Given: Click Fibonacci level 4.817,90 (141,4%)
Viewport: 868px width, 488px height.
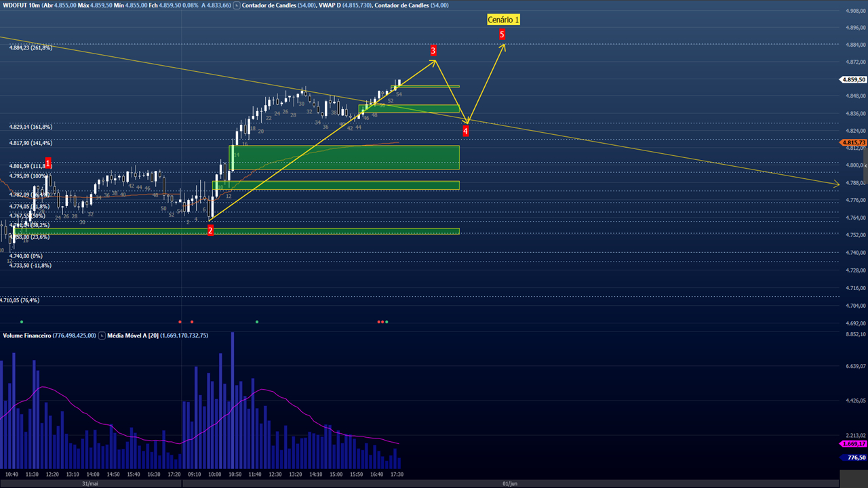Looking at the screenshot, I should pyautogui.click(x=31, y=143).
